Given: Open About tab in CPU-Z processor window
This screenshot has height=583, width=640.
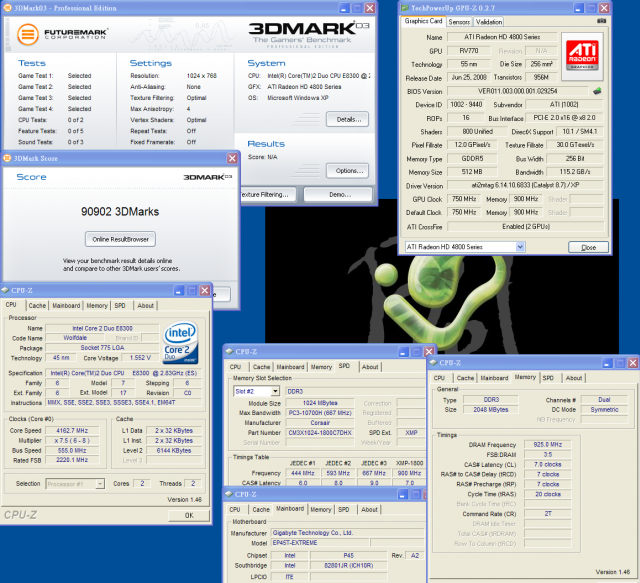Looking at the screenshot, I should click(146, 305).
